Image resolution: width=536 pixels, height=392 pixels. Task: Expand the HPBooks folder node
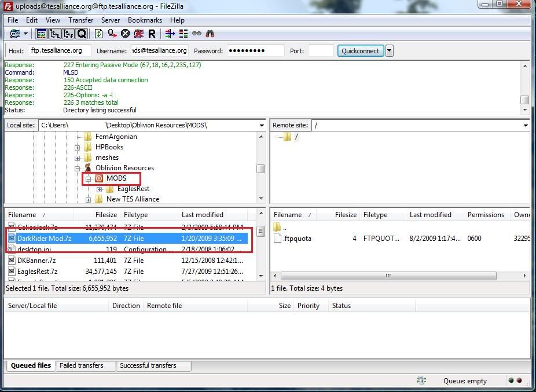77,148
